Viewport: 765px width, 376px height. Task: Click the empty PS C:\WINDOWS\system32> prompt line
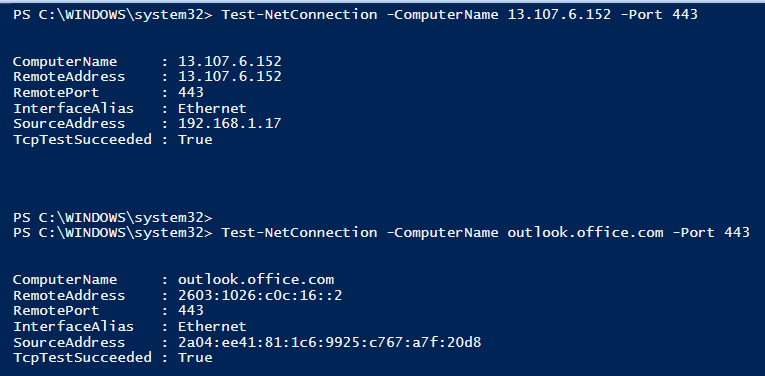tap(113, 218)
